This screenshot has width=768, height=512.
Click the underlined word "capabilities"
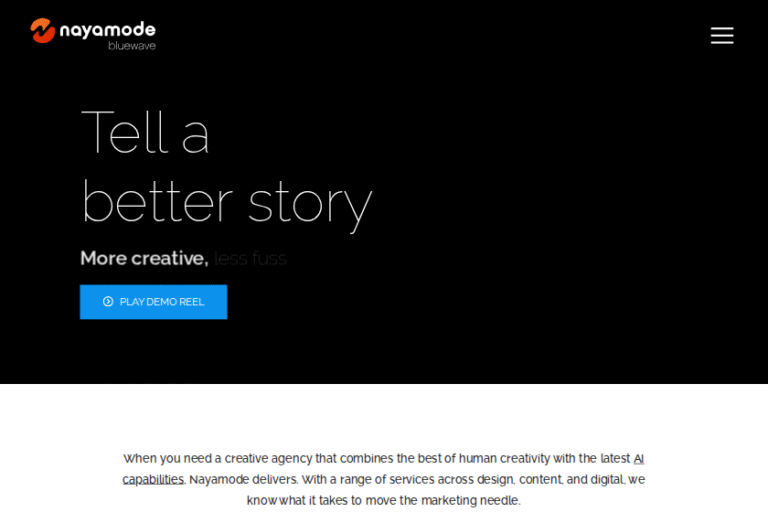click(153, 480)
